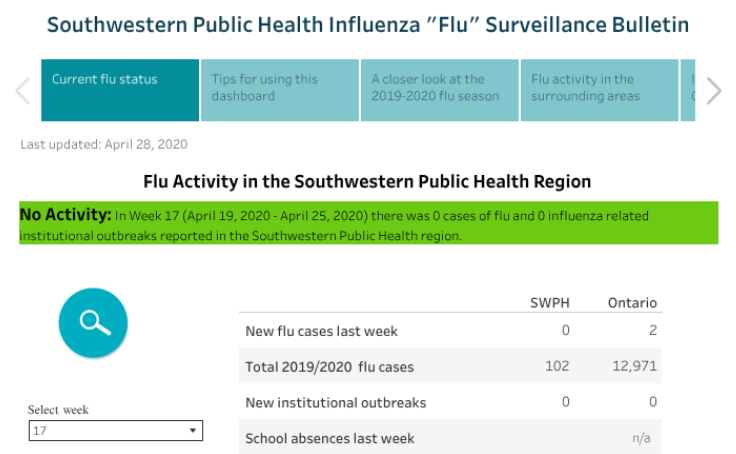Image resolution: width=736 pixels, height=454 pixels.
Task: Select the SWPH total value 102
Action: tap(557, 367)
